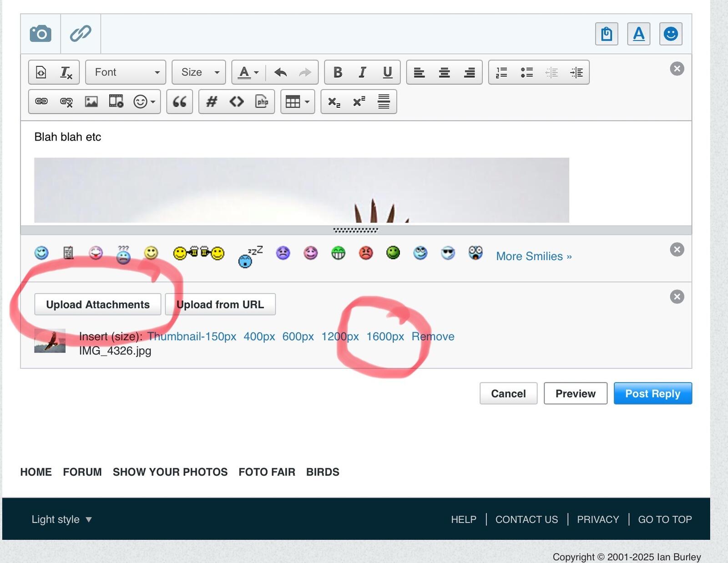Insert an image using the picture icon
Screen dimensions: 728x563
(91, 101)
